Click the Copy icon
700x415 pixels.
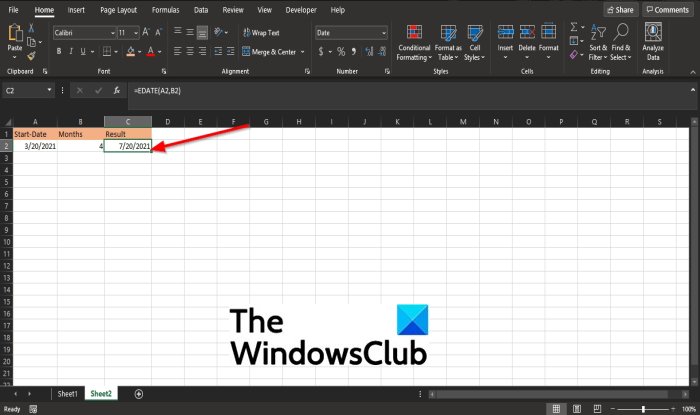31,42
